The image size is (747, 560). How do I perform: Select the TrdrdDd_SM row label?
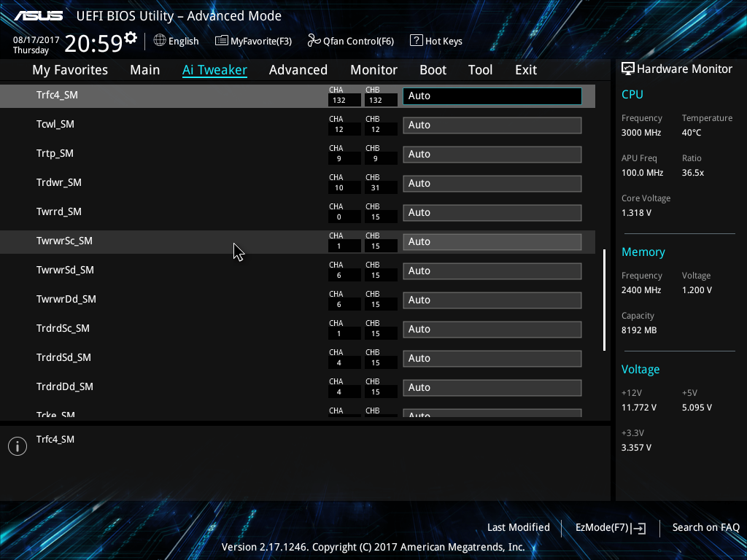[x=65, y=386]
